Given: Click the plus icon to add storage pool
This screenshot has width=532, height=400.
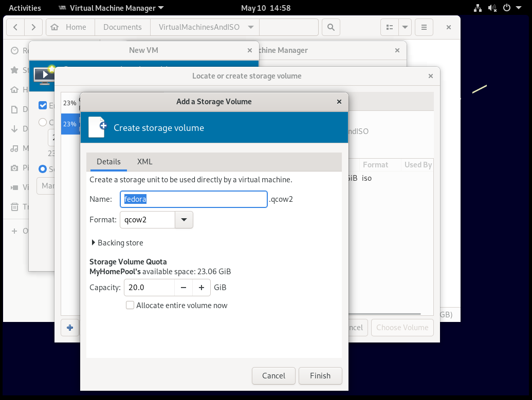Looking at the screenshot, I should click(x=70, y=328).
